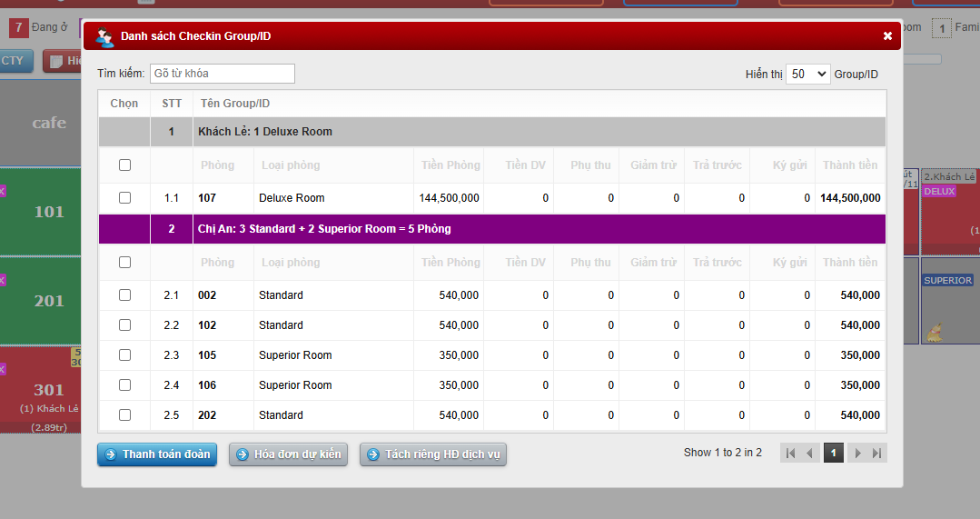
Task: Open the Hiển thị rows dropdown
Action: (x=807, y=75)
